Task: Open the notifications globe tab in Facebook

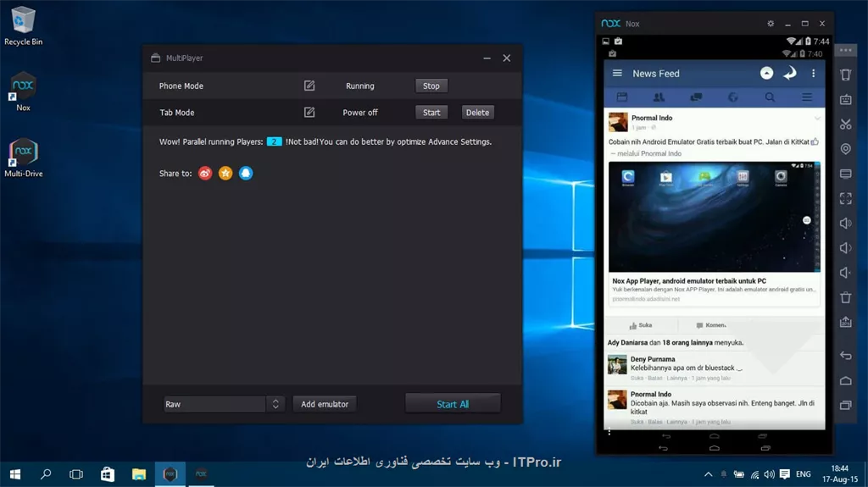Action: [733, 97]
